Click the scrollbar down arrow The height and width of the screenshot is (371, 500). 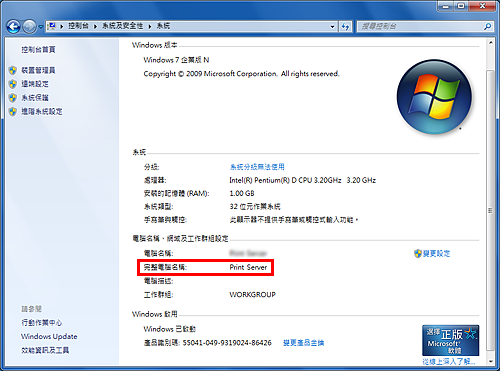[x=490, y=361]
